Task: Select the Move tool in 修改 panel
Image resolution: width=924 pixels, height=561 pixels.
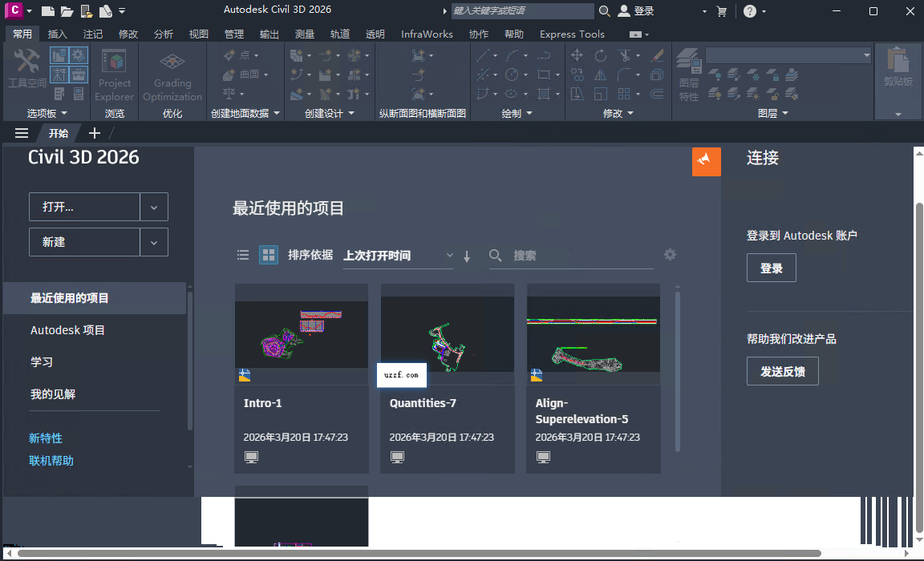Action: point(576,54)
